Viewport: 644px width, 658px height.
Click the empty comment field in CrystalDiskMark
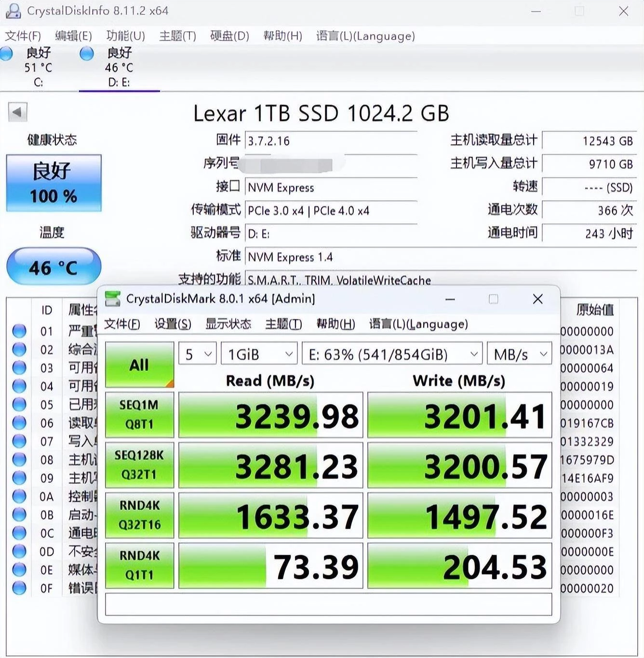(328, 604)
